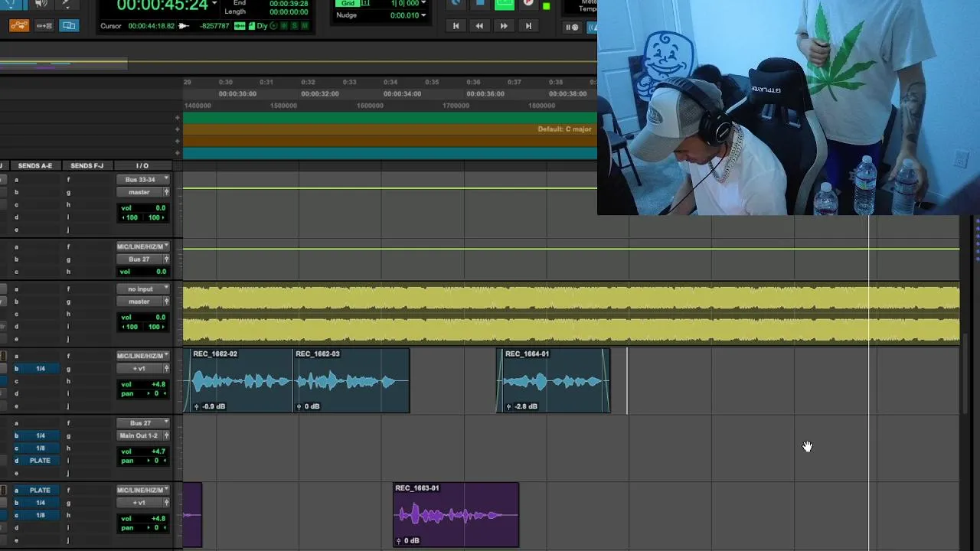Click the SENDS A-E column header

35,165
